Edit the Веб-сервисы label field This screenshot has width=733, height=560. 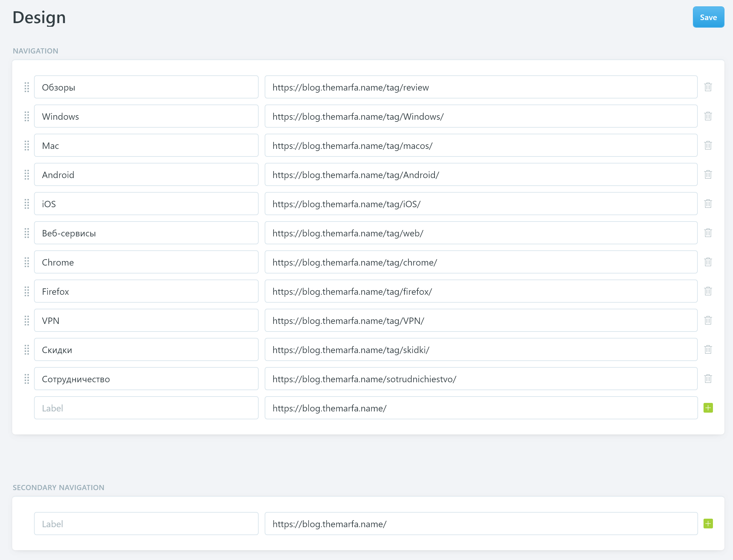146,233
